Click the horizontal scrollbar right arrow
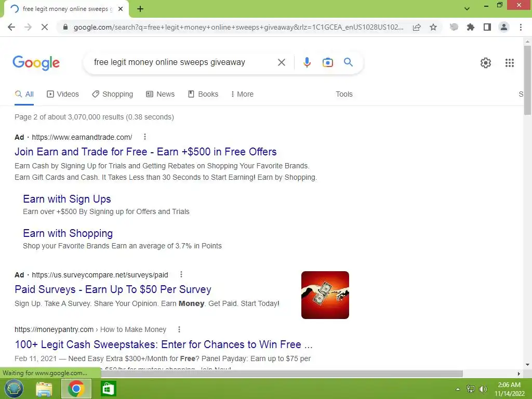The width and height of the screenshot is (532, 399). tap(519, 374)
